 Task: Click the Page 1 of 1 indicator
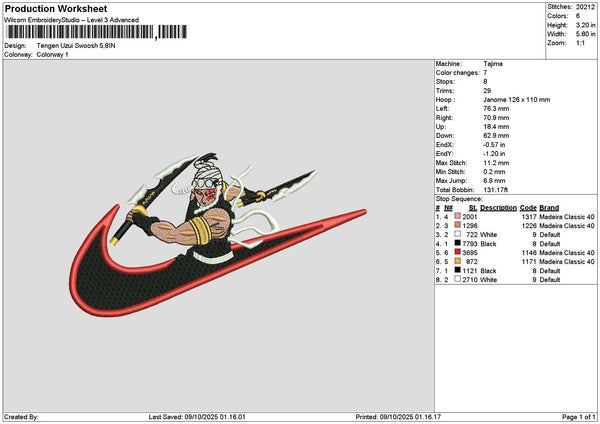(579, 417)
